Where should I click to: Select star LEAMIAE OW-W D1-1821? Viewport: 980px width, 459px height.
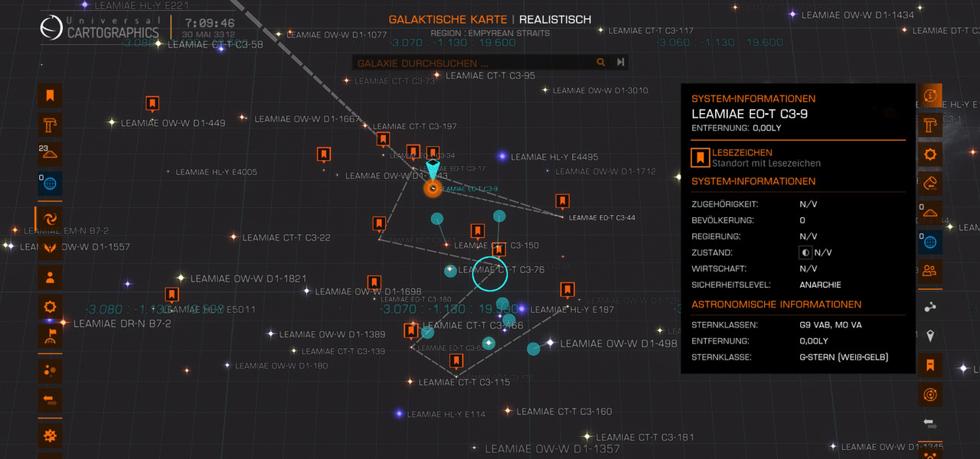181,278
